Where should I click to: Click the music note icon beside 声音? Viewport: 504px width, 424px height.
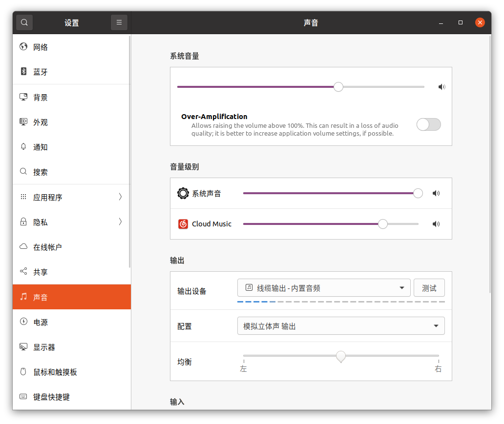point(23,297)
